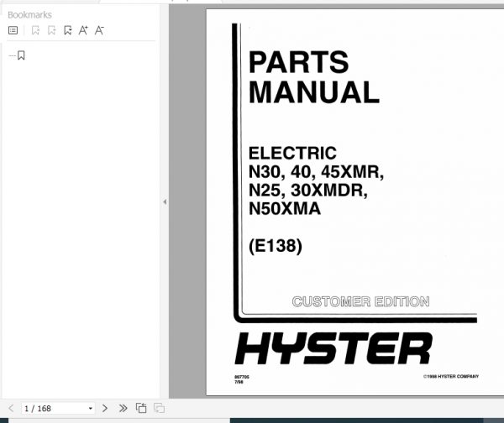Viewport: 504px width, 423px height.
Task: Click the 897705 part number text
Action: [x=242, y=377]
